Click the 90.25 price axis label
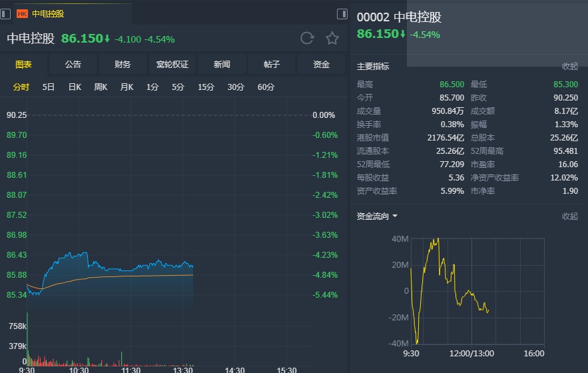 pos(17,115)
